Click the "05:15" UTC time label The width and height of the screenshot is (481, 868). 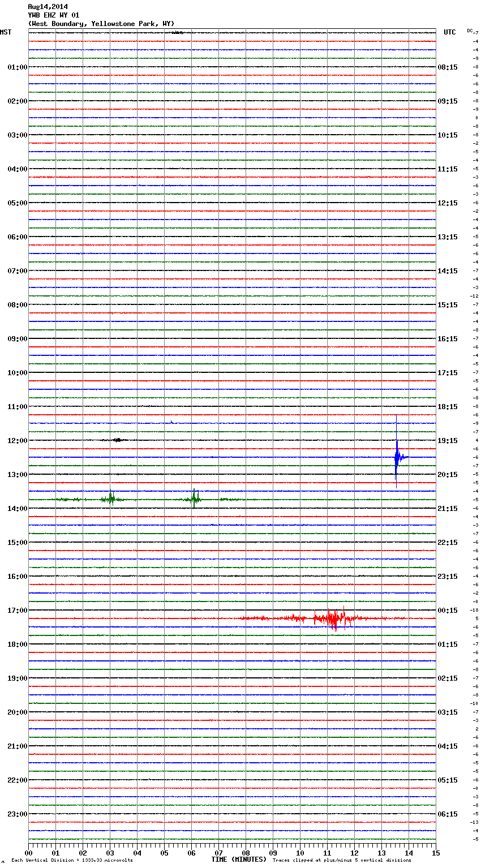pyautogui.click(x=448, y=780)
